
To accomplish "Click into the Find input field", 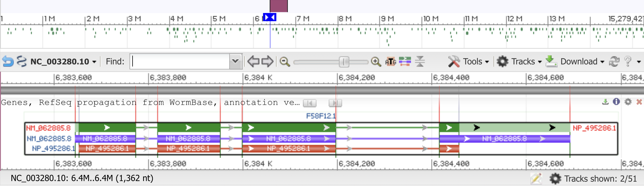I will click(180, 61).
